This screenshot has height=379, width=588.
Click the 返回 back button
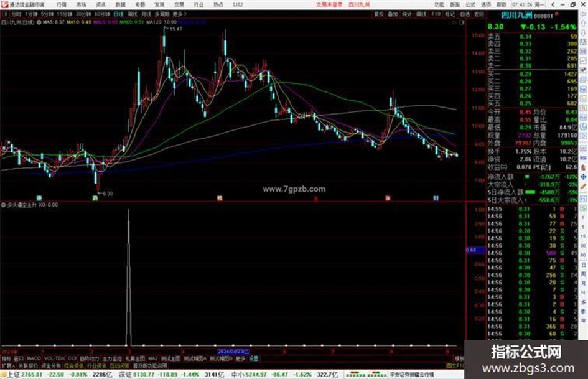[x=479, y=14]
